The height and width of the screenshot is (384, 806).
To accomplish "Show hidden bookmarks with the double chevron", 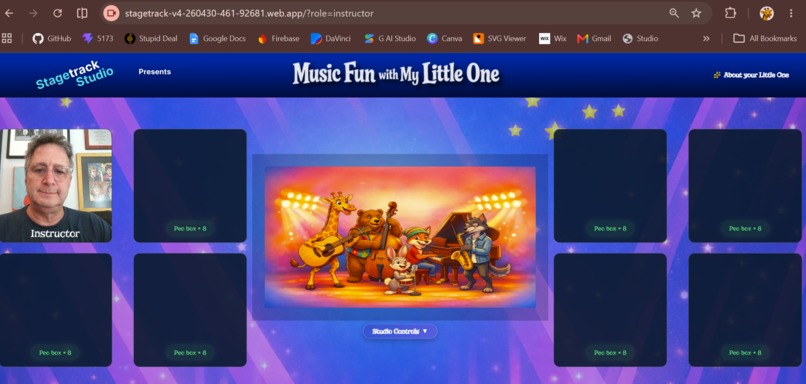I will 706,39.
